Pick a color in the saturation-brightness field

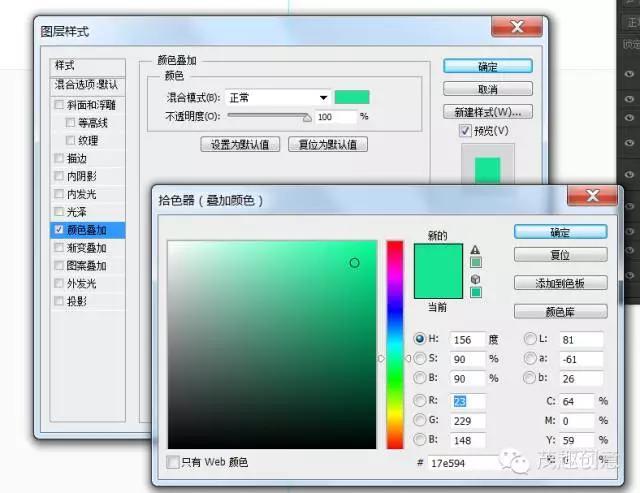point(272,345)
